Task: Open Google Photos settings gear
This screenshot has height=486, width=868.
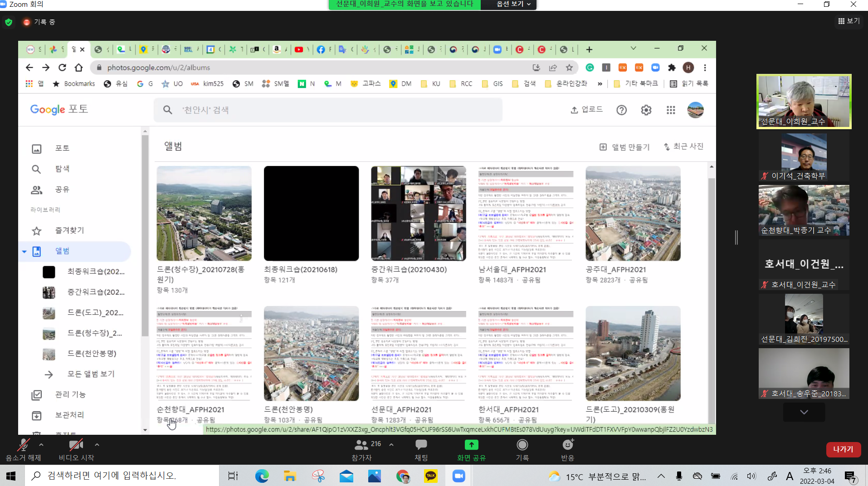Action: click(646, 110)
